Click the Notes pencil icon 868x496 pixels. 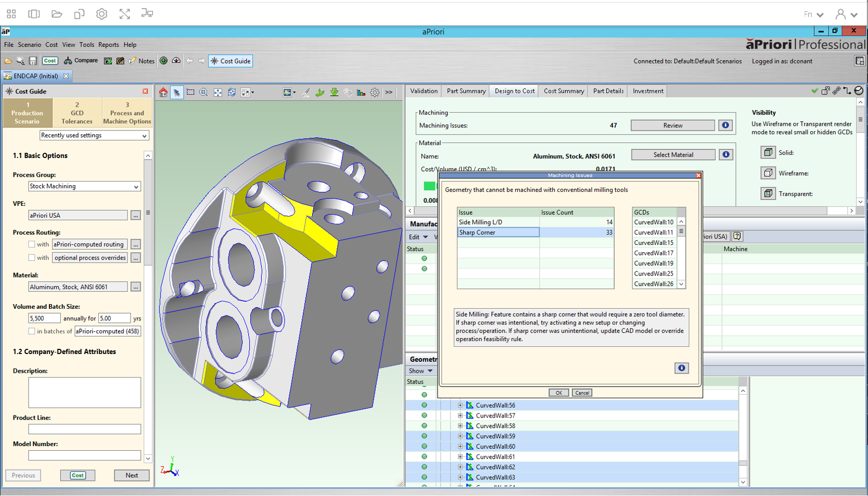(133, 61)
